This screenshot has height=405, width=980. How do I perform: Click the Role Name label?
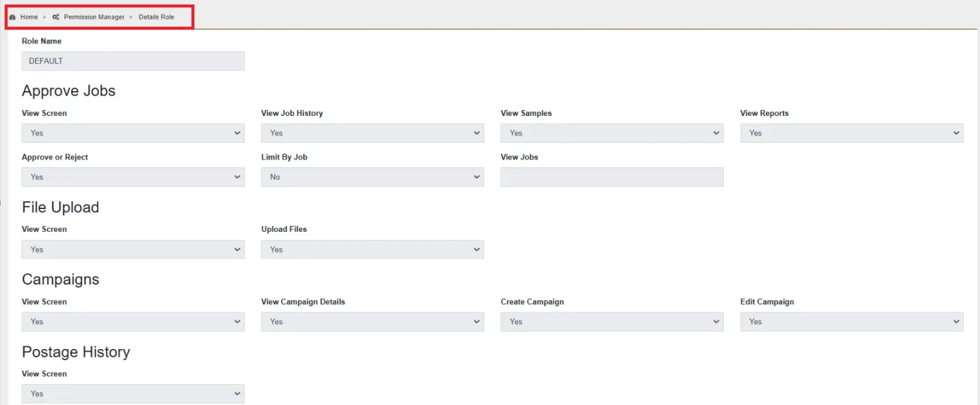(x=42, y=41)
